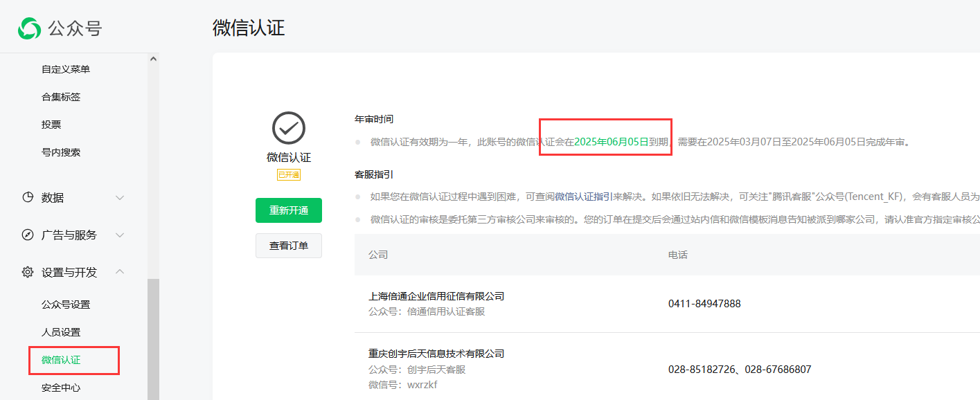Click the green 重新开通 button
This screenshot has height=400, width=980.
[x=289, y=210]
